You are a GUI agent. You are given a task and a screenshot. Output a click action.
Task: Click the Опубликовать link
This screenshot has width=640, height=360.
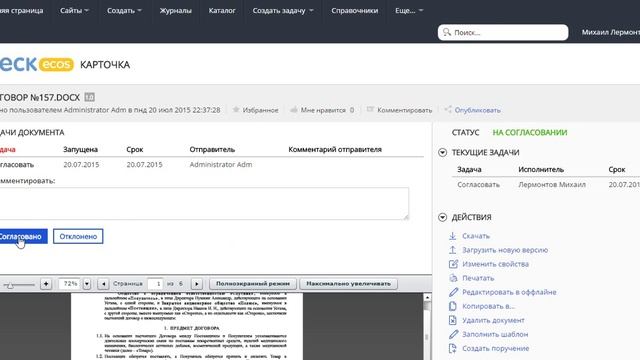point(478,110)
